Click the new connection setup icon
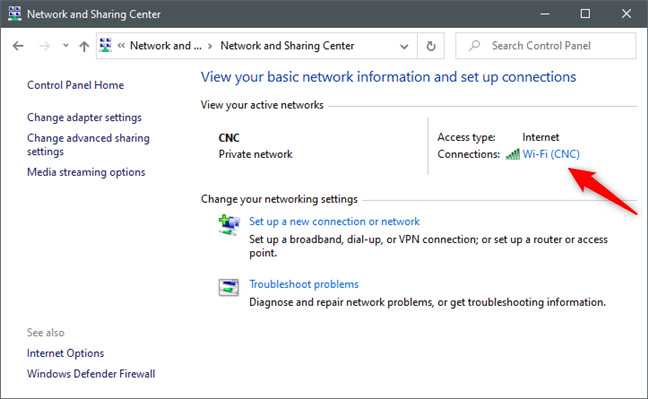This screenshot has width=648, height=399. pyautogui.click(x=229, y=225)
